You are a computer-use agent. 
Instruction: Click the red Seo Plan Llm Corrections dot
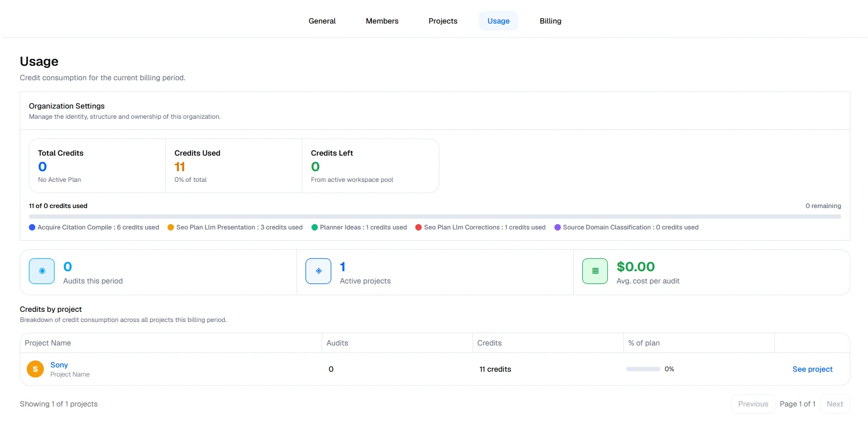point(418,227)
